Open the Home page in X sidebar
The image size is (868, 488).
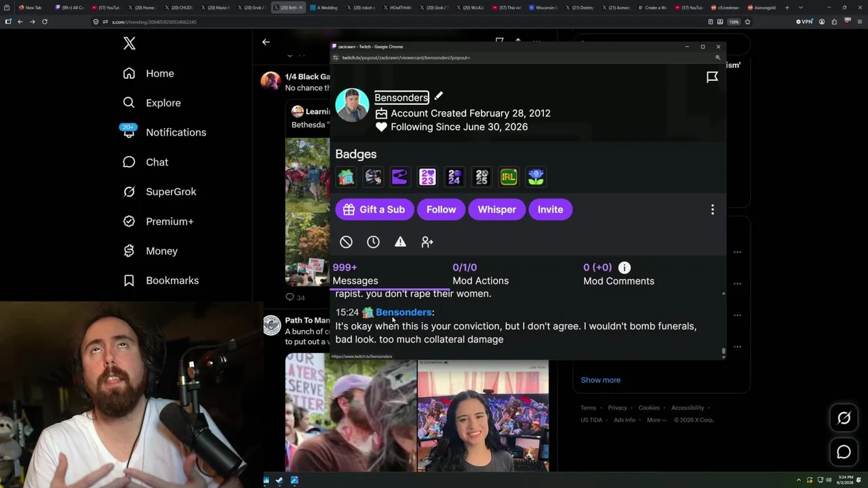(x=149, y=73)
